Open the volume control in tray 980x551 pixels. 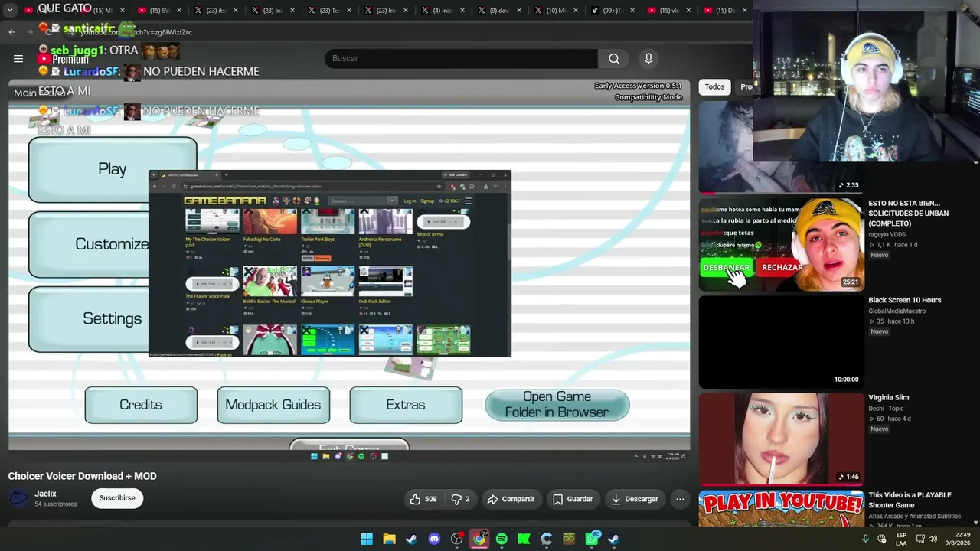933,539
